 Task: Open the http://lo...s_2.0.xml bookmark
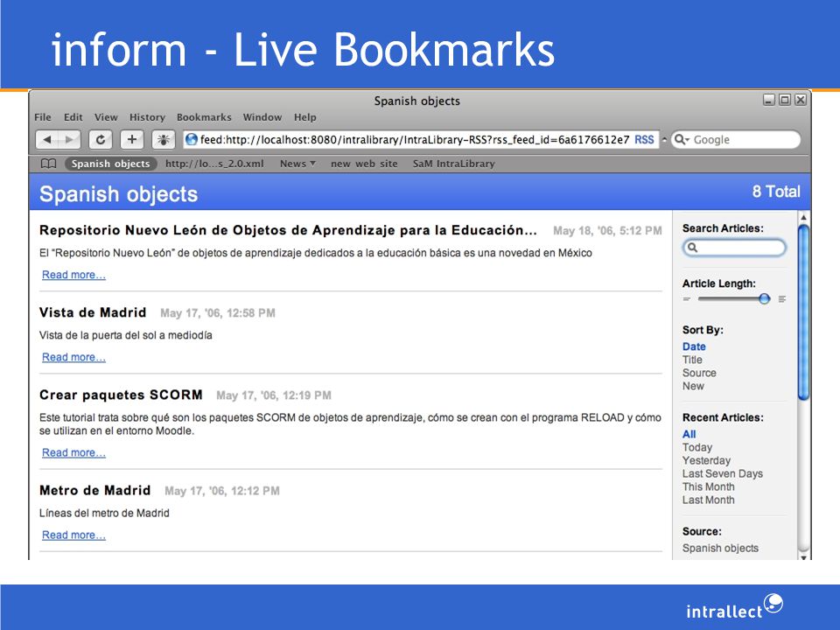[x=214, y=164]
